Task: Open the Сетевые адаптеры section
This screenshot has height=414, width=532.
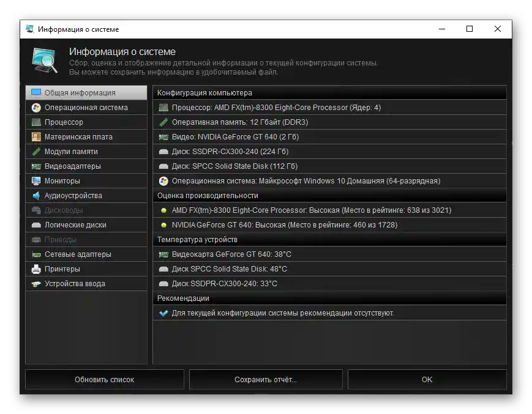Action: [86, 254]
